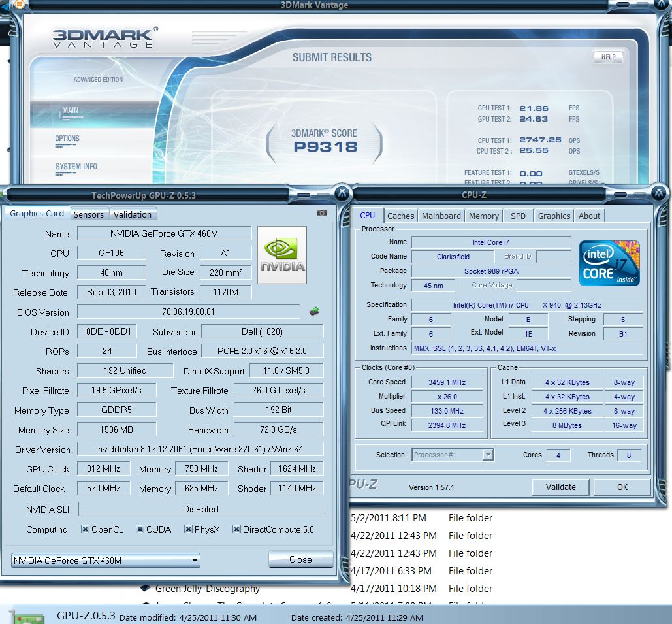The width and height of the screenshot is (672, 624).
Task: Click the Bandwidth value 72.0 GB/s
Action: [279, 429]
